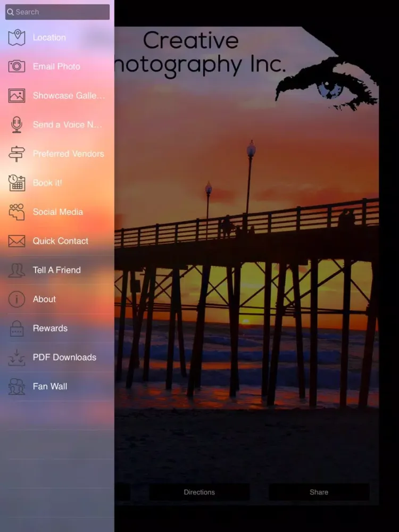Click the Tell A Friend silhouettes icon
The width and height of the screenshot is (399, 532).
16,270
